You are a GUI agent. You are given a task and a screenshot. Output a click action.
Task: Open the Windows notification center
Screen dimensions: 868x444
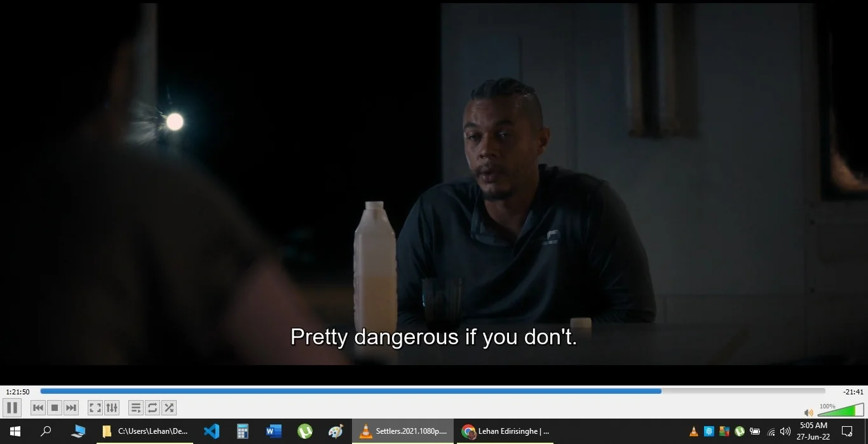coord(847,431)
